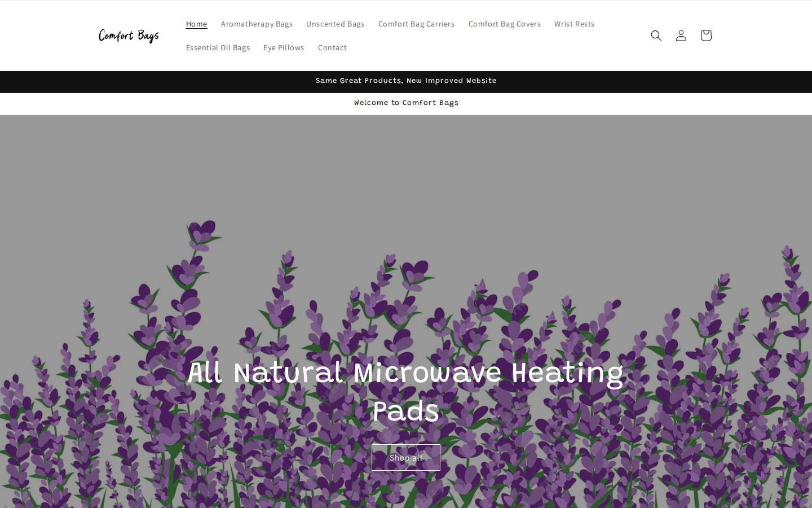
Task: Open Comfort Bag Carriers page
Action: [416, 24]
